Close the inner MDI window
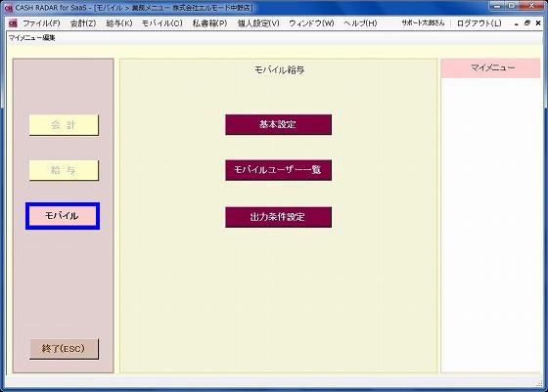This screenshot has height=392, width=548. (x=538, y=23)
